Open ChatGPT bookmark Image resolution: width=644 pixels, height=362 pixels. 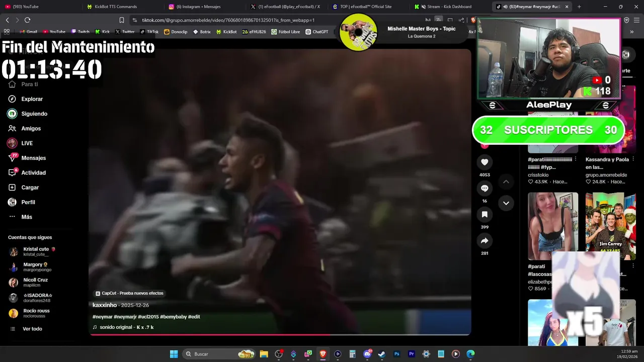tap(316, 32)
